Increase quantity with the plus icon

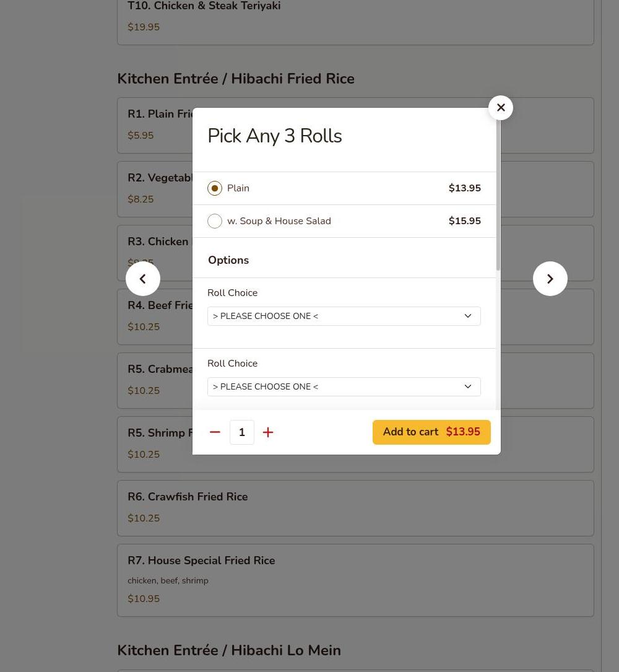pyautogui.click(x=268, y=432)
